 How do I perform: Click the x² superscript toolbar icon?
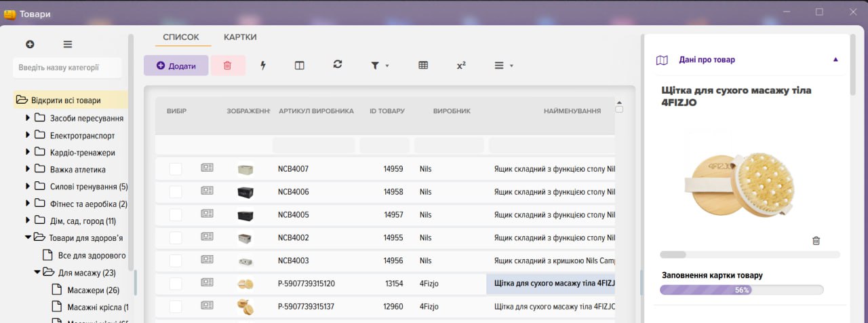point(461,66)
